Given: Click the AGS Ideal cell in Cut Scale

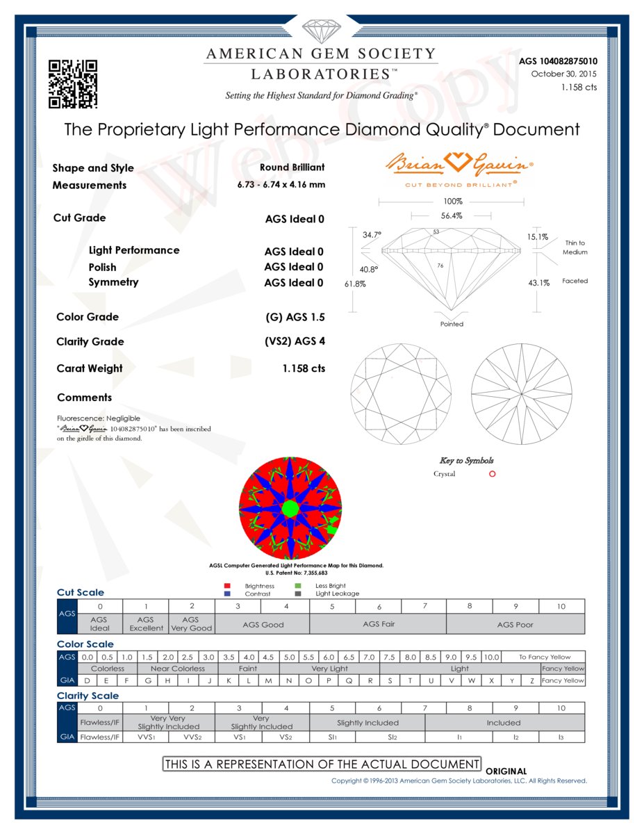Looking at the screenshot, I should 99,623.
